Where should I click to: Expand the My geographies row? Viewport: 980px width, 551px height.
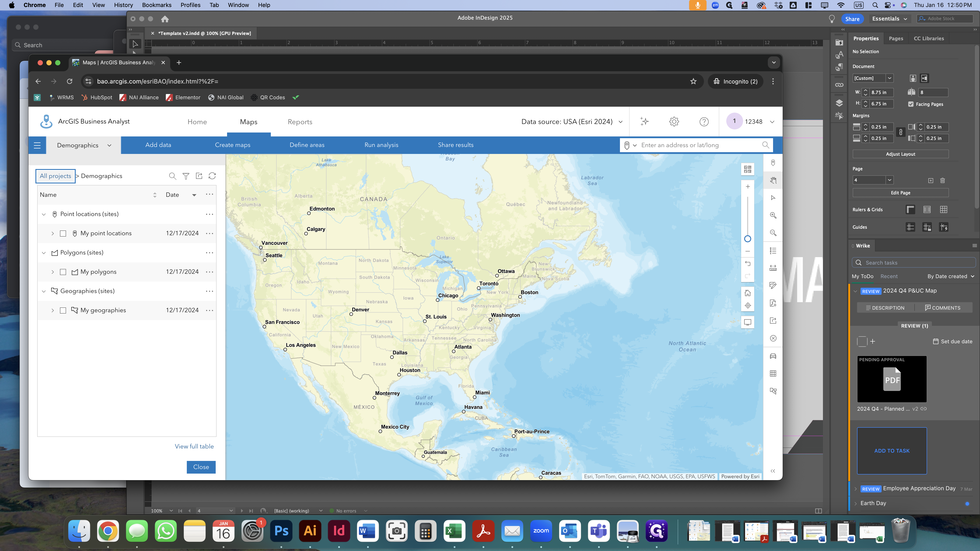coord(52,310)
